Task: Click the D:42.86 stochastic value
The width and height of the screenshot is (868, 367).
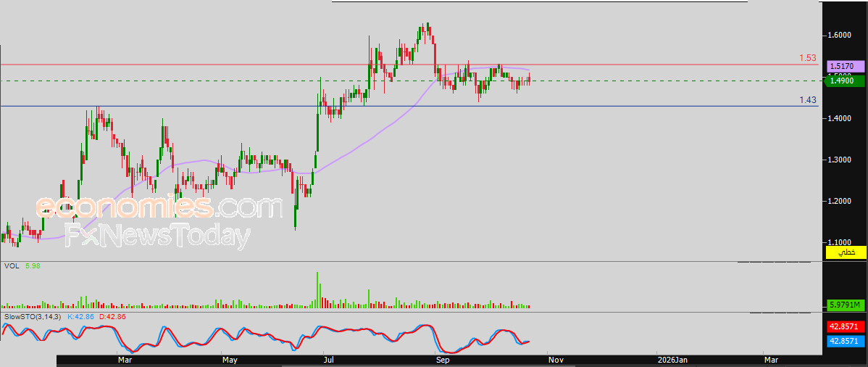Action: [113, 316]
